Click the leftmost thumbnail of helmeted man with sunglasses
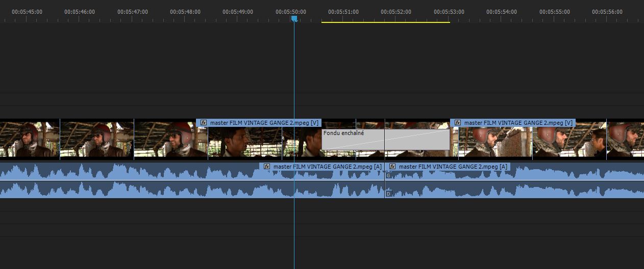644x269 pixels. click(29, 140)
